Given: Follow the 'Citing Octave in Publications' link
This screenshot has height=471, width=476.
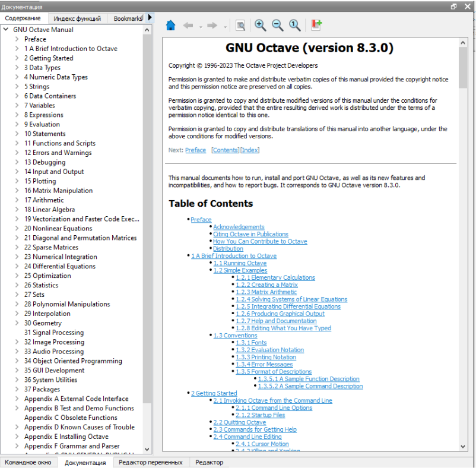Looking at the screenshot, I should click(250, 234).
